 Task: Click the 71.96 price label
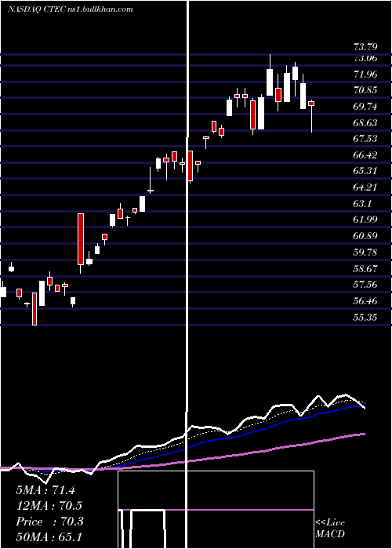pos(366,75)
